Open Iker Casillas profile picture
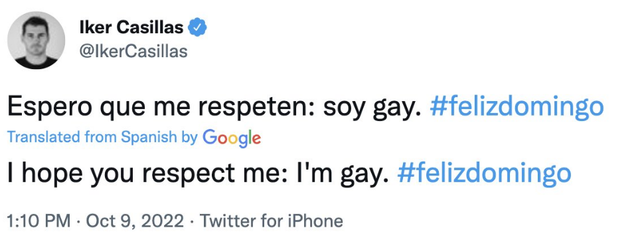Image resolution: width=644 pixels, height=244 pixels. 36,40
